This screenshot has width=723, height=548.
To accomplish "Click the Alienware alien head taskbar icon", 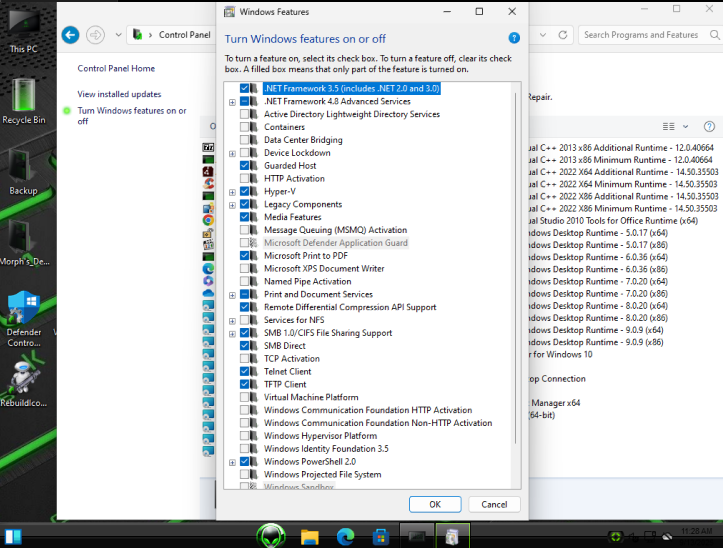I will tap(271, 536).
